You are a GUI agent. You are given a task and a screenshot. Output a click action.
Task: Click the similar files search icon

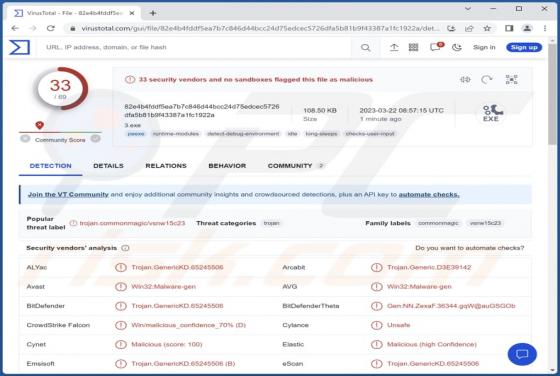(465, 79)
